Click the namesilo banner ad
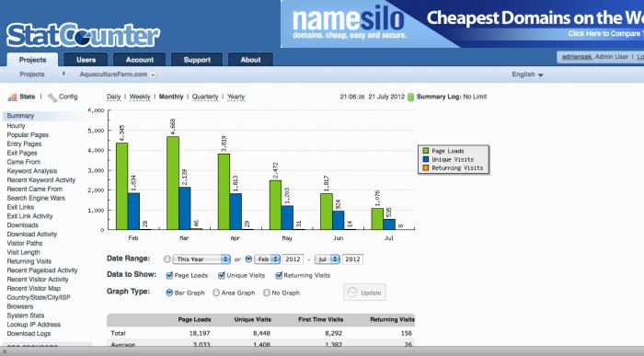 [x=462, y=24]
